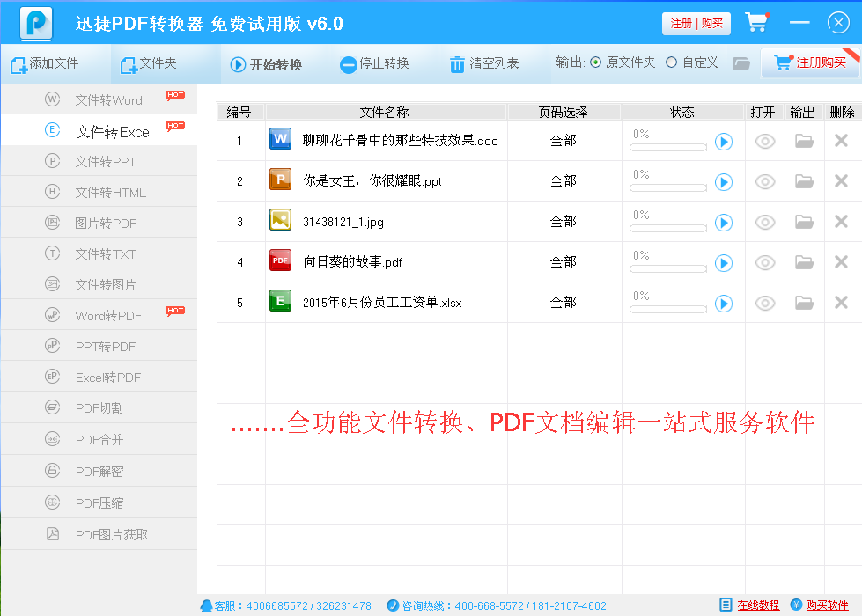Open output folder for the .doc file
This screenshot has width=862, height=616.
click(x=804, y=141)
